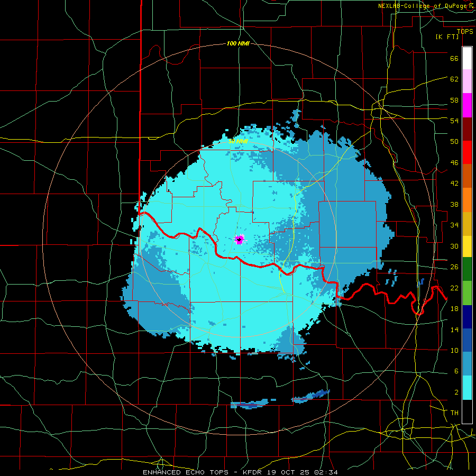Click the '50 NMI' range ring label
Viewport: 476px width, 476px height.
click(x=238, y=141)
